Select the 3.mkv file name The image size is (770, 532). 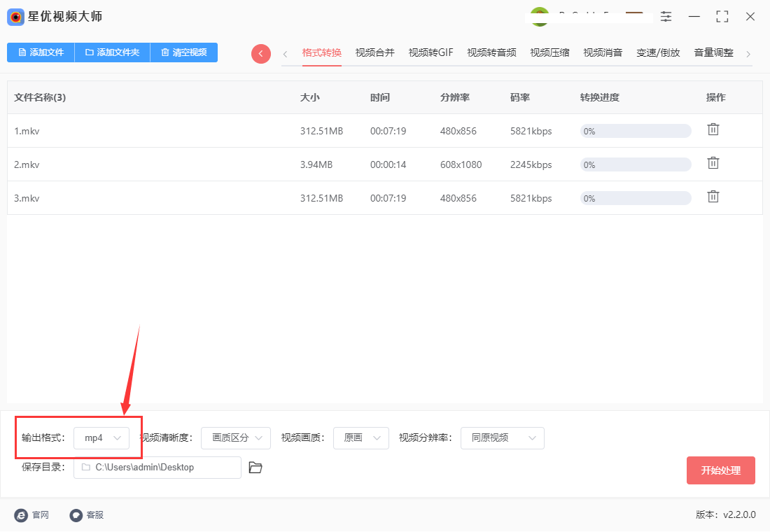27,199
